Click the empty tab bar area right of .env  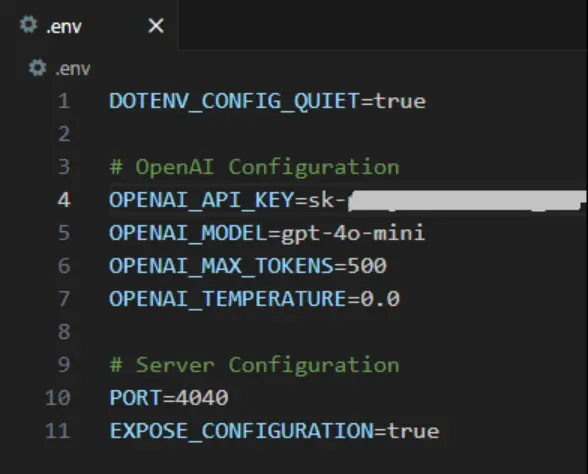point(382,25)
